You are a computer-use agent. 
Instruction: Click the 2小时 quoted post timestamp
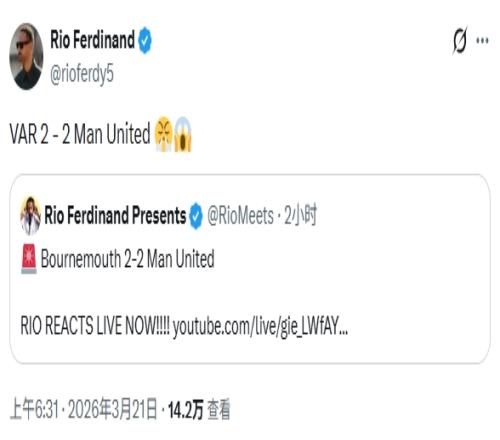click(x=300, y=215)
